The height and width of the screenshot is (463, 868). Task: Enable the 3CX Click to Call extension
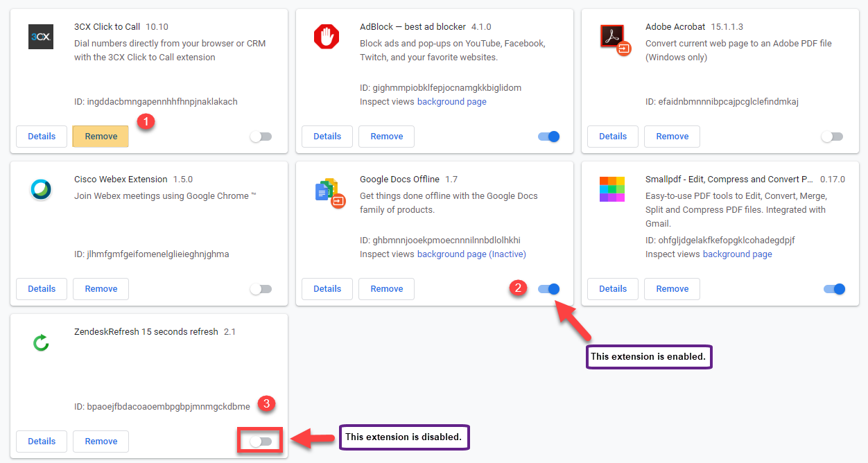261,137
